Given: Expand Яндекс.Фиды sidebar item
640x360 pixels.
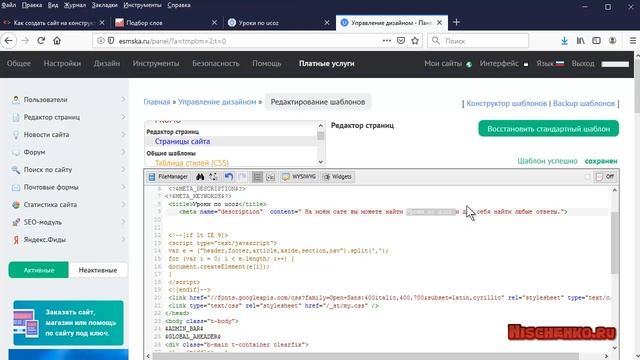Looking at the screenshot, I should click(x=68, y=240).
